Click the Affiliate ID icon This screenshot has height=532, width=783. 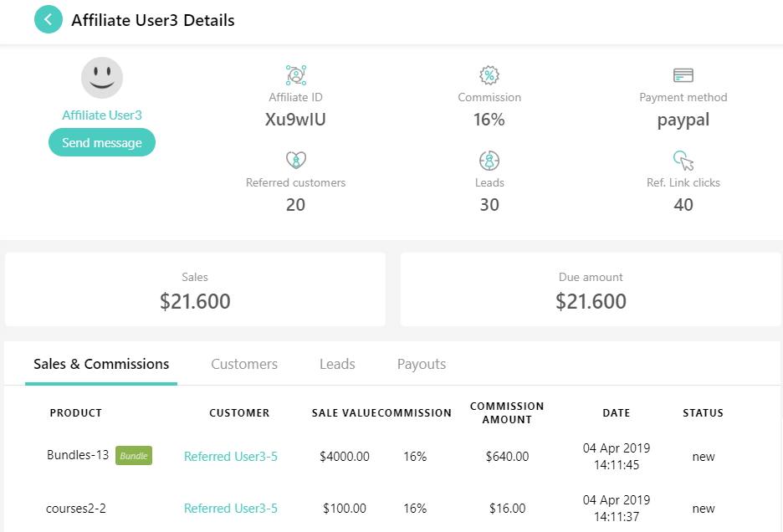pos(295,75)
